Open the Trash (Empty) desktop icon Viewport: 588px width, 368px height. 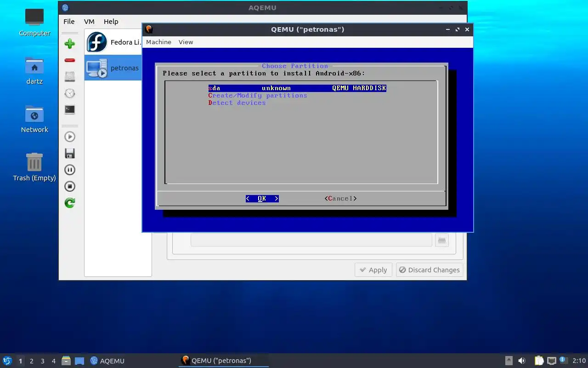click(x=34, y=167)
